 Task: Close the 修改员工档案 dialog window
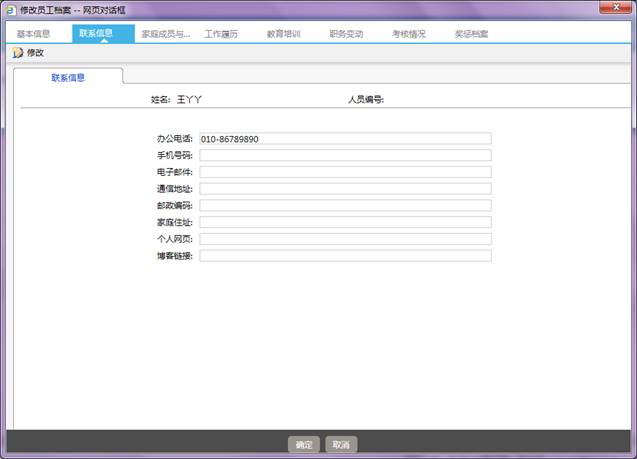[x=611, y=8]
